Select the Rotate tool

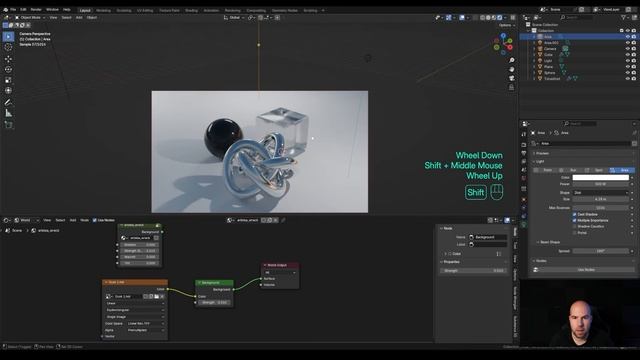pyautogui.click(x=9, y=69)
